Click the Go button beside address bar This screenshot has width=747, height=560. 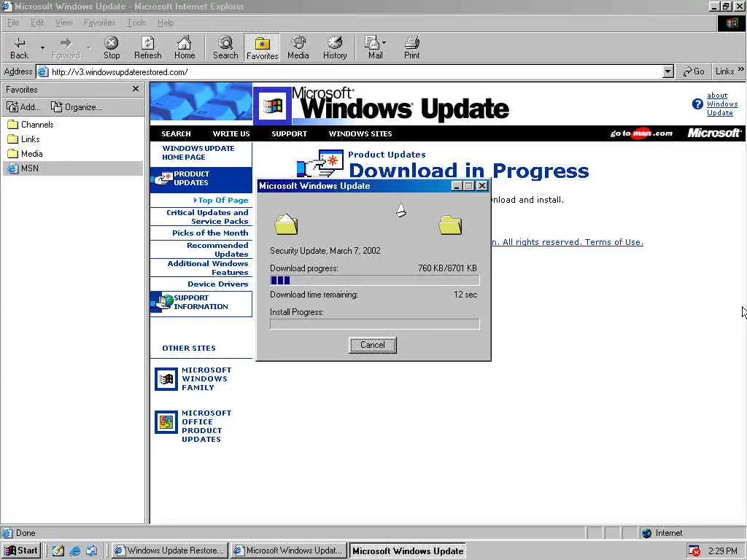pyautogui.click(x=694, y=71)
